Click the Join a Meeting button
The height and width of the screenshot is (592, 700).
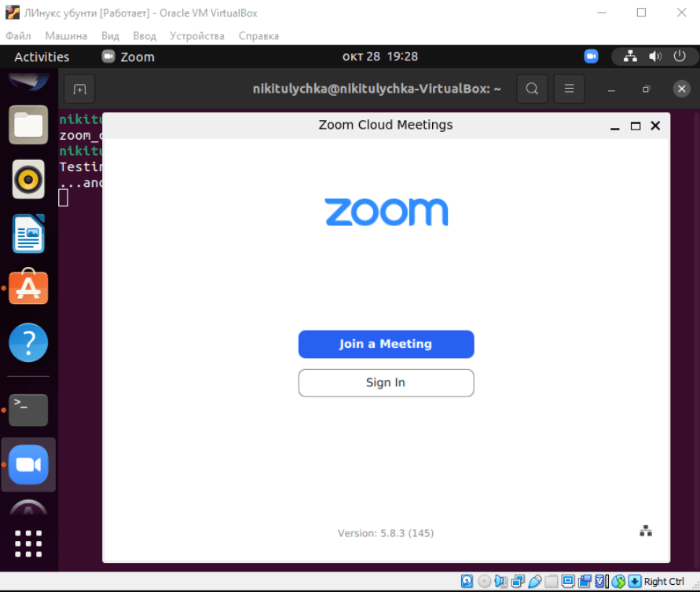pyautogui.click(x=386, y=344)
